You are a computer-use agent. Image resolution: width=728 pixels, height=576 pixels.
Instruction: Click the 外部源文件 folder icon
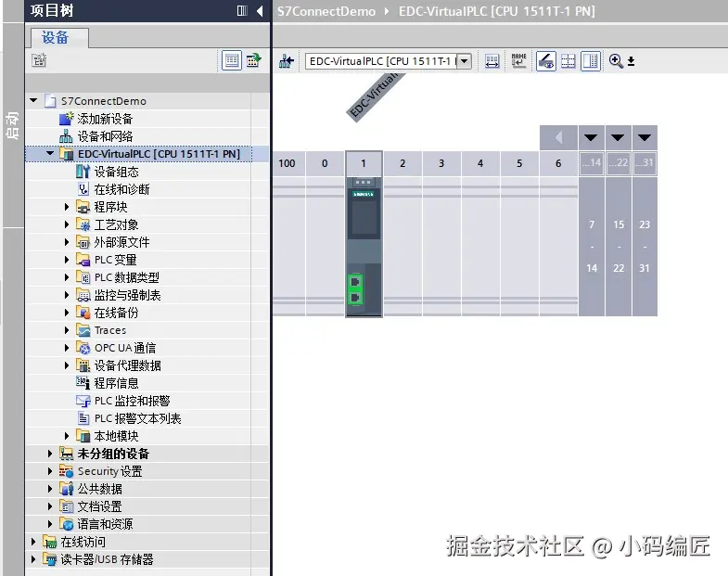tap(83, 242)
